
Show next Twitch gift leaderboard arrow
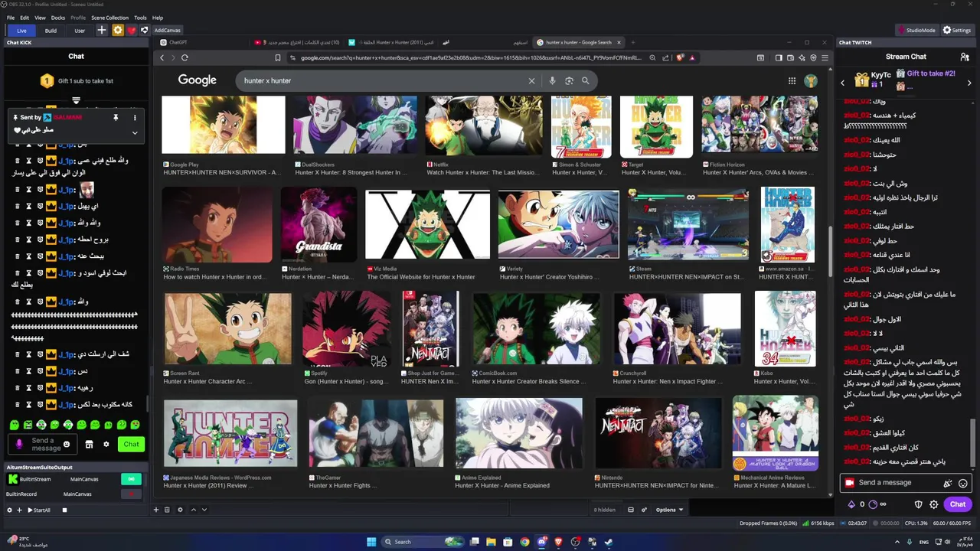coord(970,82)
